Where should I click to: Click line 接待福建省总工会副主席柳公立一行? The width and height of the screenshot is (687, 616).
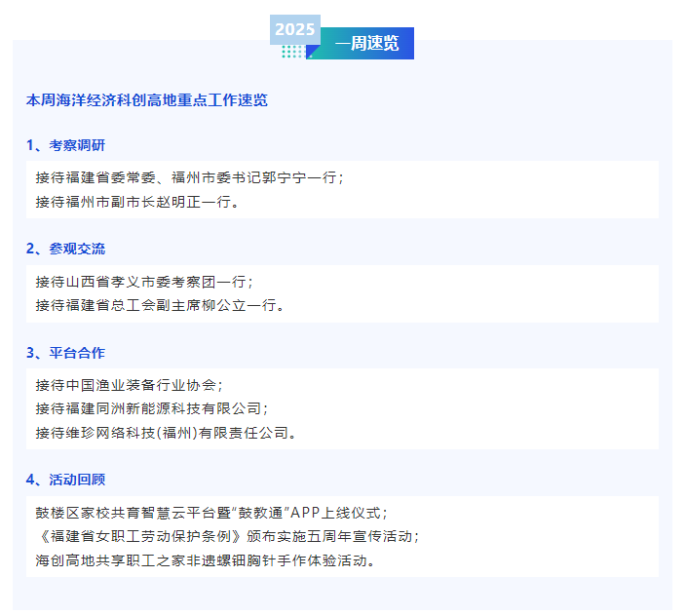click(160, 305)
